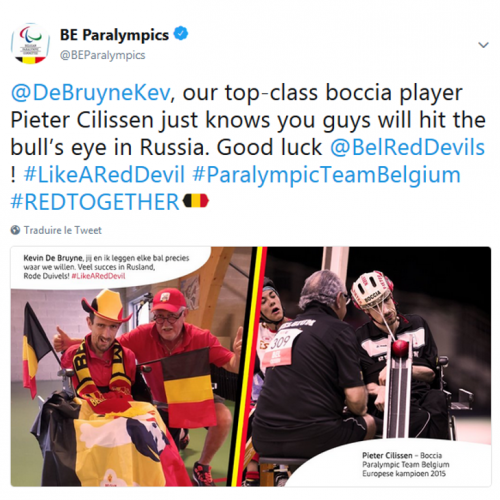Click the red boccia ball on ramp
This screenshot has height=500, width=500.
pos(400,348)
